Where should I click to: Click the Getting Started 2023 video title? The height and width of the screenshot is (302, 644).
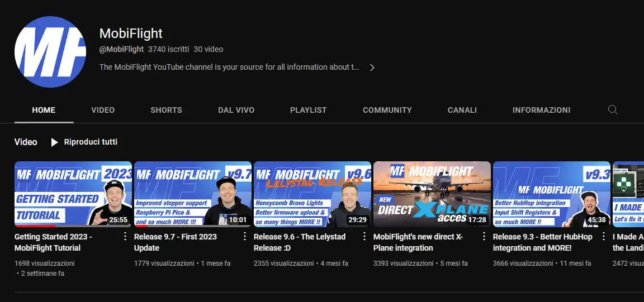click(53, 242)
